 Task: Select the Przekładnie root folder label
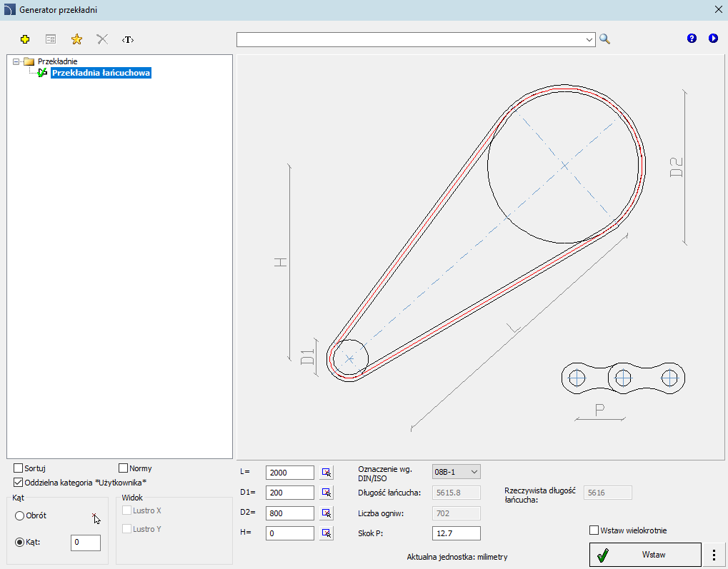coord(58,61)
